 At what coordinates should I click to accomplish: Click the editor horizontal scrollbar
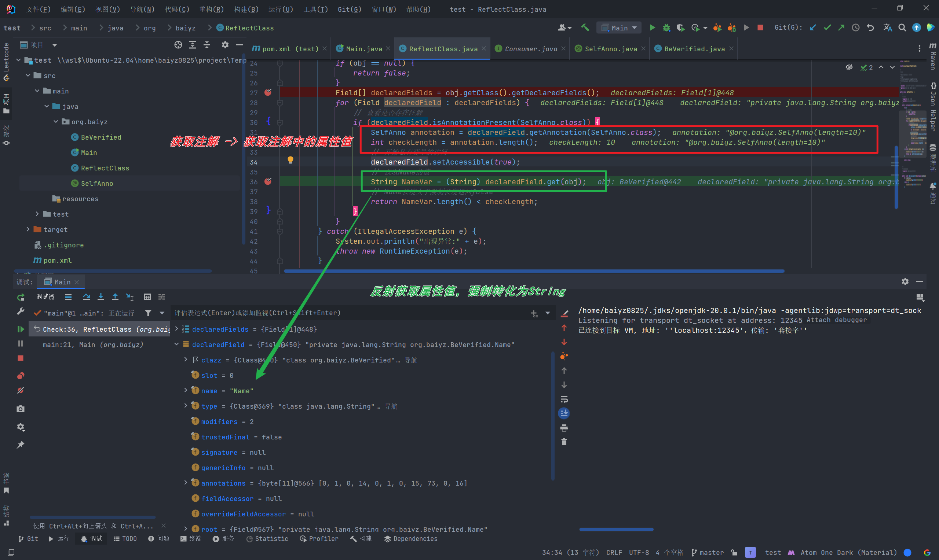pyautogui.click(x=534, y=270)
